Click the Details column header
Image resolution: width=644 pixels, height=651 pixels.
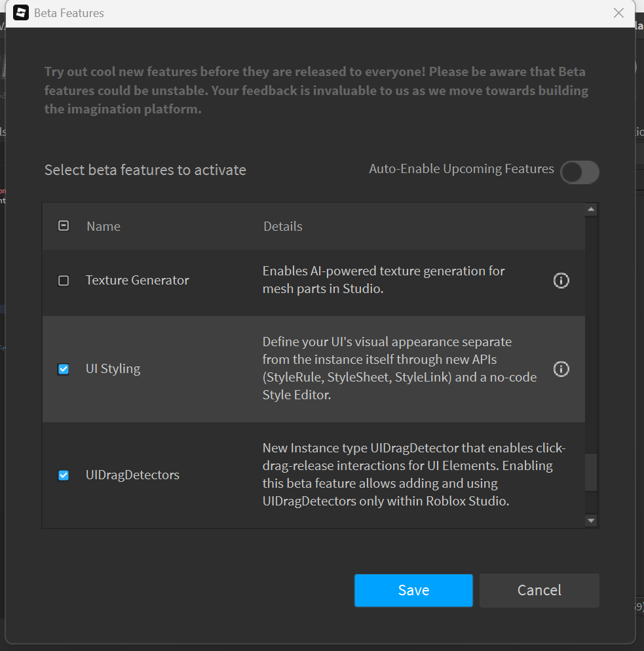point(283,226)
